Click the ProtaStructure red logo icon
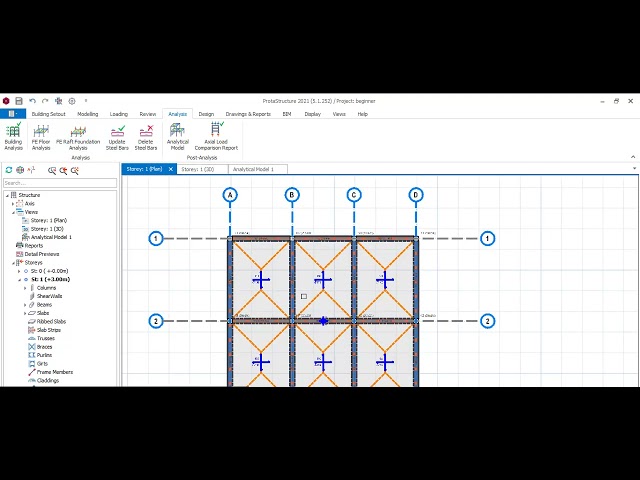The image size is (640, 480). click(x=6, y=101)
